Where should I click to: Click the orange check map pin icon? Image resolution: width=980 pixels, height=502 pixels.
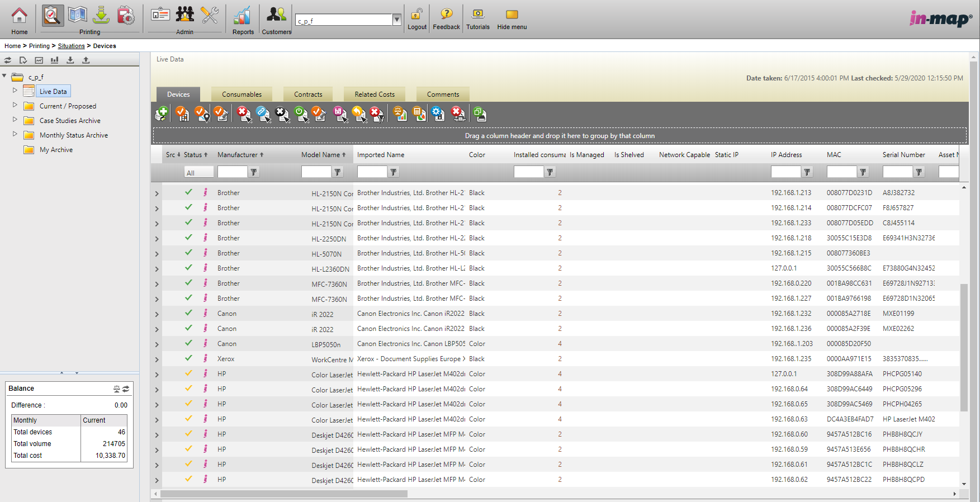pyautogui.click(x=202, y=114)
